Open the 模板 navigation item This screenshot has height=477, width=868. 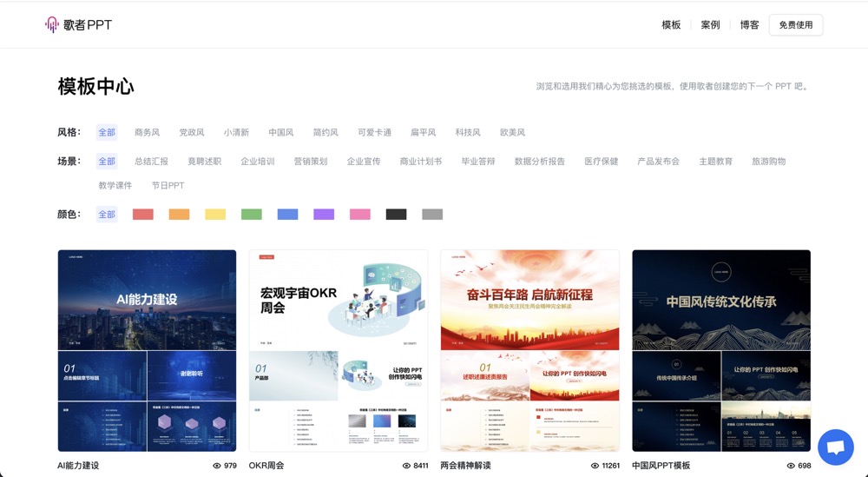point(671,25)
